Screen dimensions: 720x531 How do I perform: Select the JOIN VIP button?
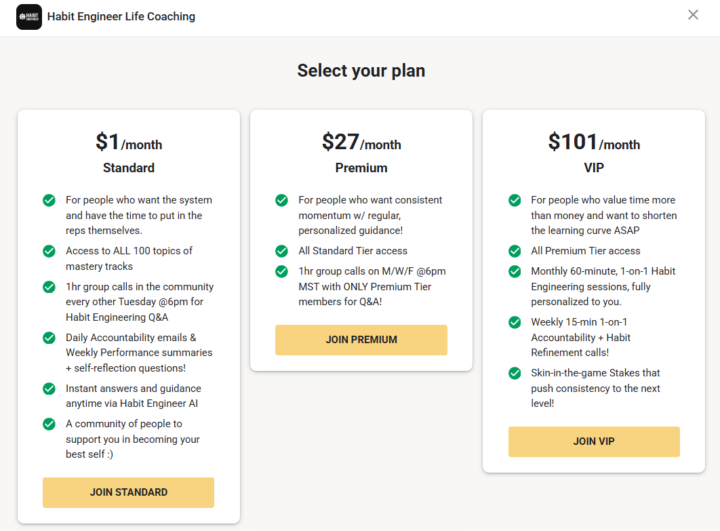click(594, 441)
